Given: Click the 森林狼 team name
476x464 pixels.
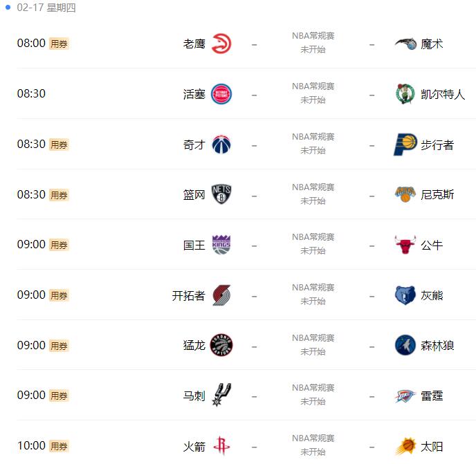Looking at the screenshot, I should point(437,345).
